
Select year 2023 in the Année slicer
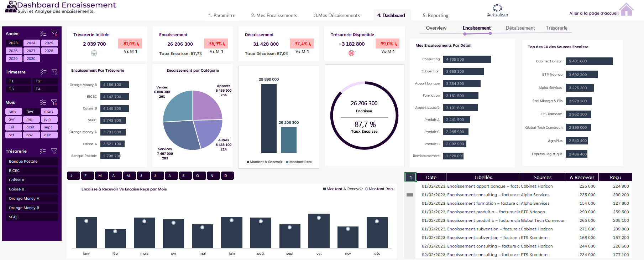[x=14, y=43]
